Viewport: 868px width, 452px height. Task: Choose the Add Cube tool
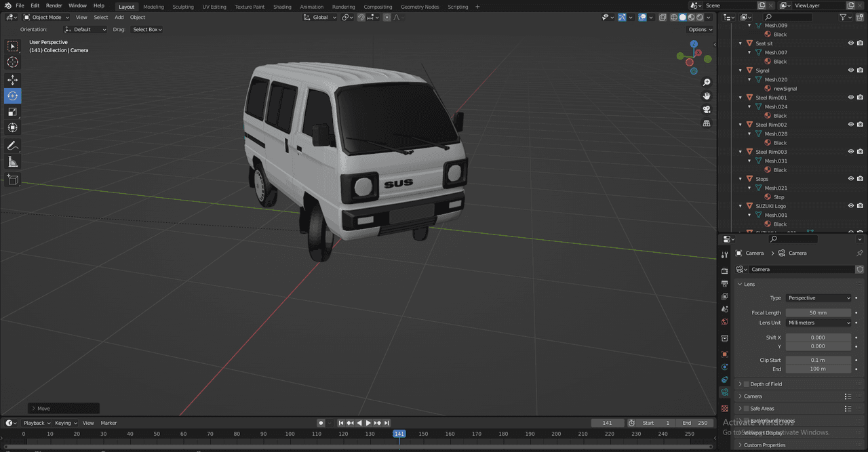[x=13, y=180]
